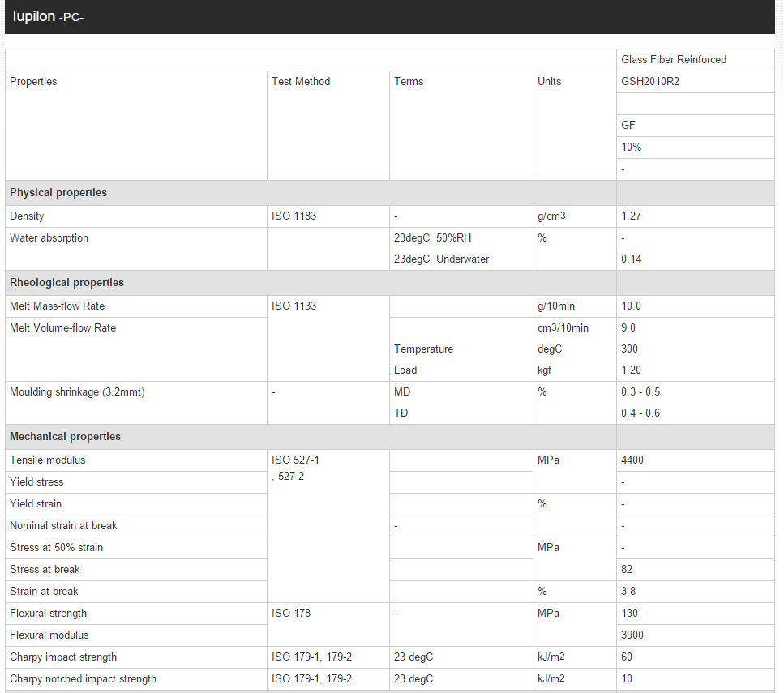Click the 23degC, Underwater term
This screenshot has height=693, width=784.
pos(442,259)
